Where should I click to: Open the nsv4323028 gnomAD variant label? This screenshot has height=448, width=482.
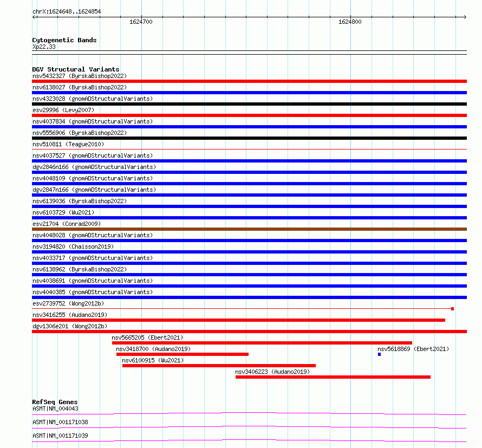pos(93,99)
